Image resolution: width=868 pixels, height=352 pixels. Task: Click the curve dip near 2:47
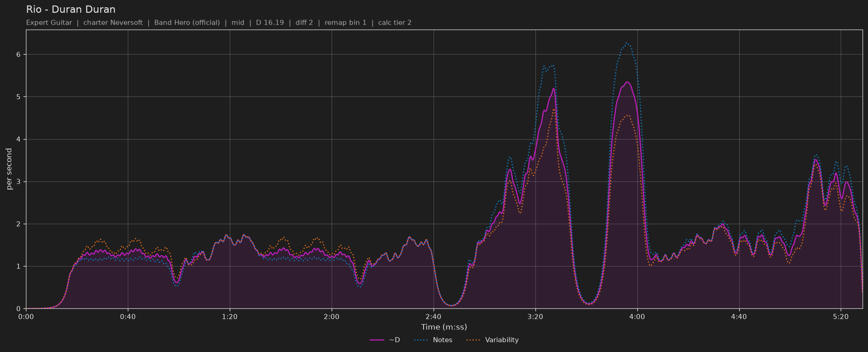(x=451, y=306)
